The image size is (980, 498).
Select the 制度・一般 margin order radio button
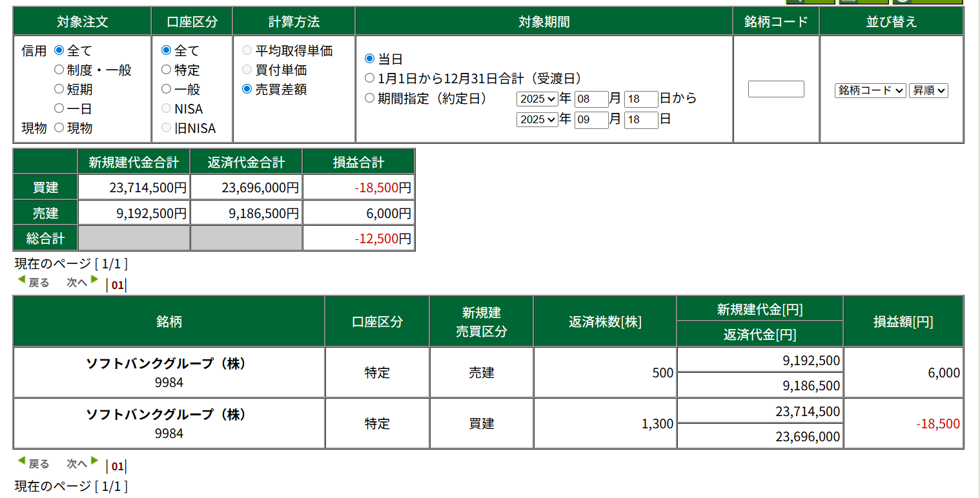pyautogui.click(x=59, y=70)
